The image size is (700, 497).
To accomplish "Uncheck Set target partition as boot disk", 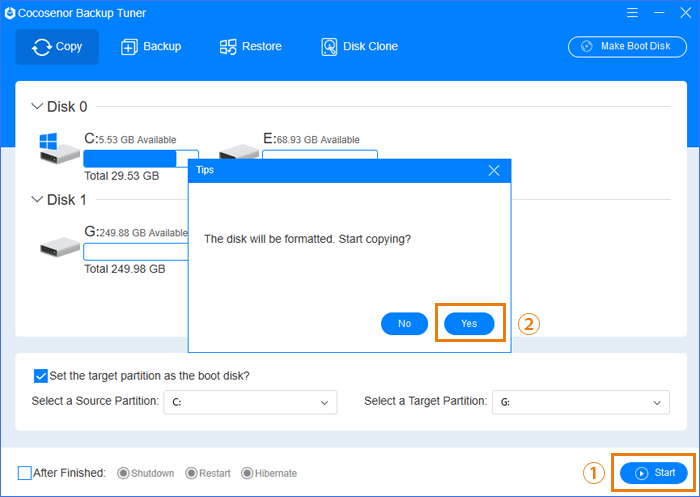I will [41, 376].
